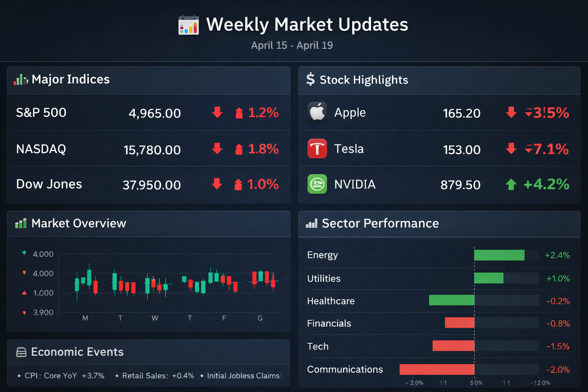Toggle the down arrow beside Dow Jones
The image size is (588, 392).
(x=217, y=185)
